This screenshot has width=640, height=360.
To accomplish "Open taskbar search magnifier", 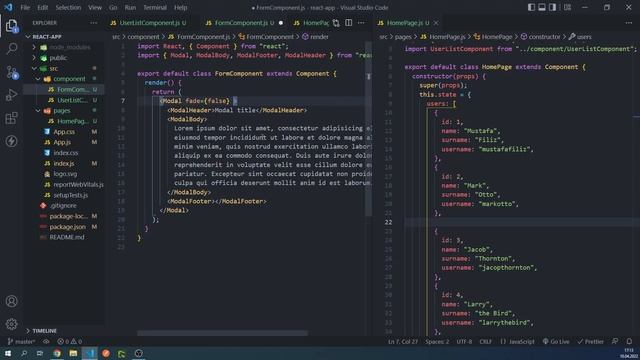I will pos(24,353).
